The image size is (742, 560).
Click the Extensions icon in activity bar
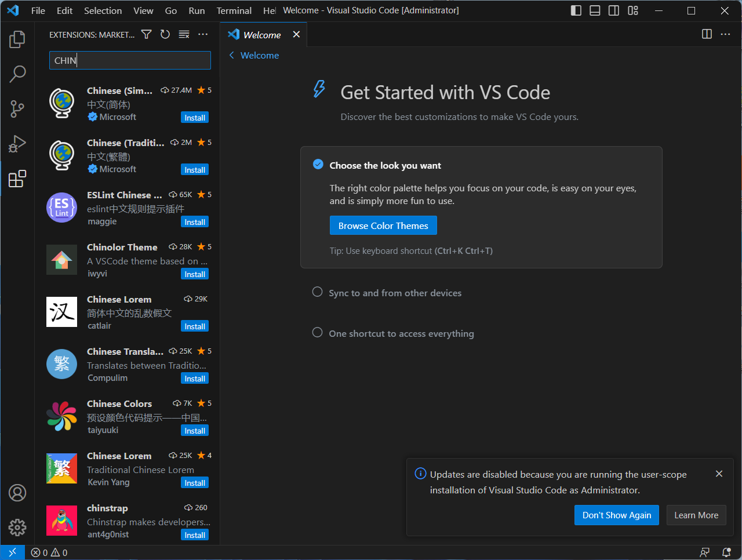(x=17, y=178)
